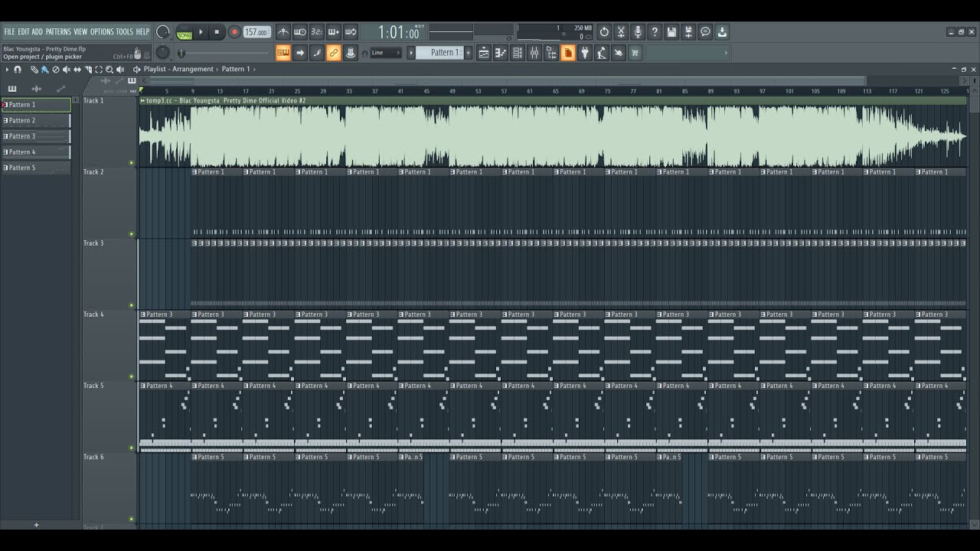Screen dimensions: 980x551
Task: Open the PATTERNS menu
Action: (58, 32)
